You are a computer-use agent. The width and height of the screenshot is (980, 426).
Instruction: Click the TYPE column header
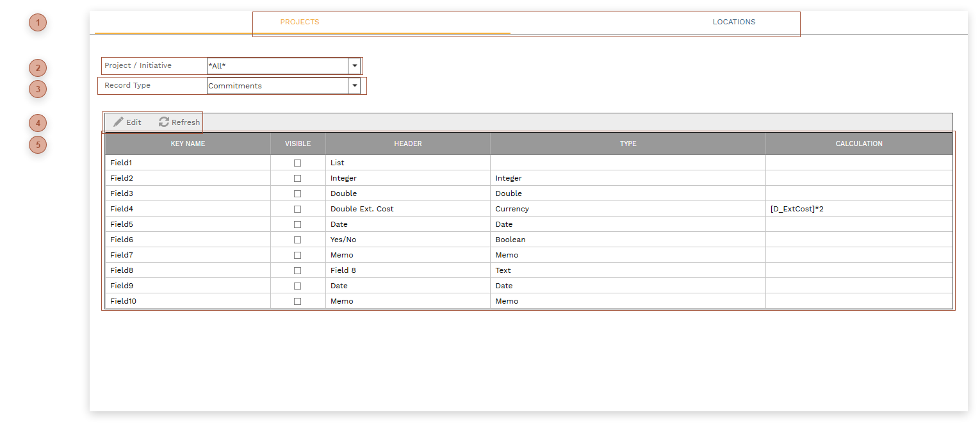point(628,143)
